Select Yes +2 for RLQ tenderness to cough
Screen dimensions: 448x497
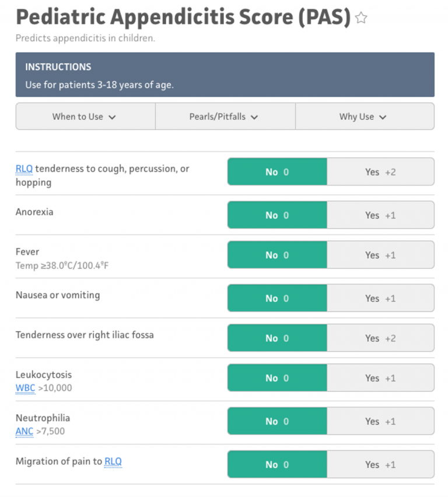tap(380, 172)
